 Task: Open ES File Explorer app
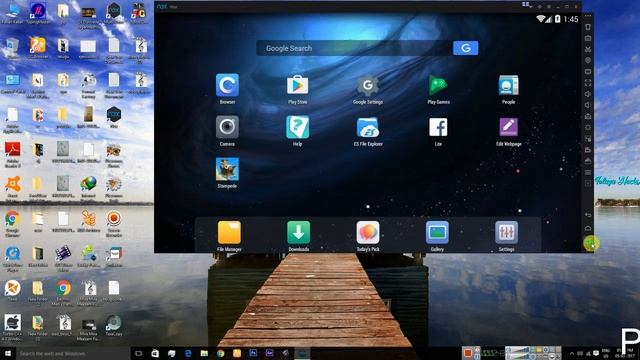[368, 127]
